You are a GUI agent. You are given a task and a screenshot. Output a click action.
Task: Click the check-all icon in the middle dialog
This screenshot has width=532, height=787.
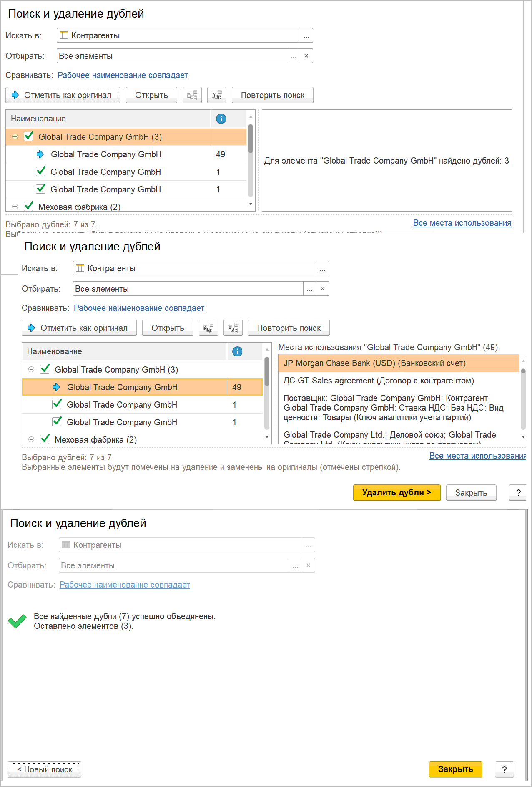click(233, 328)
